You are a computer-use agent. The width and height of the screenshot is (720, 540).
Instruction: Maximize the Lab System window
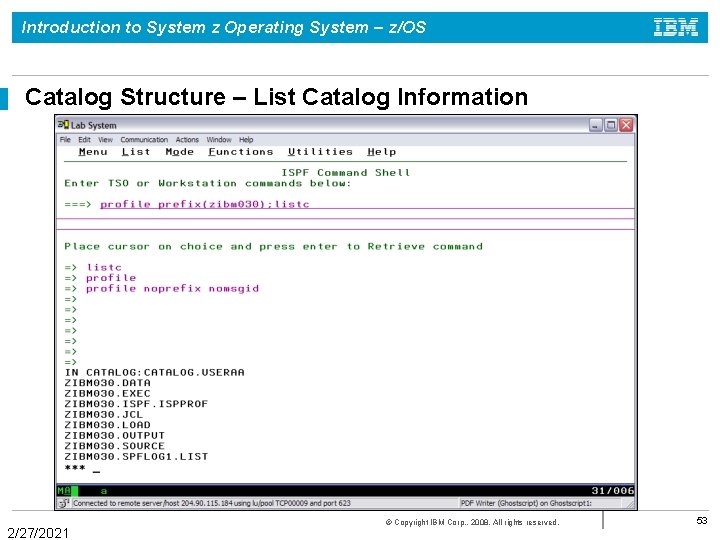pos(611,125)
